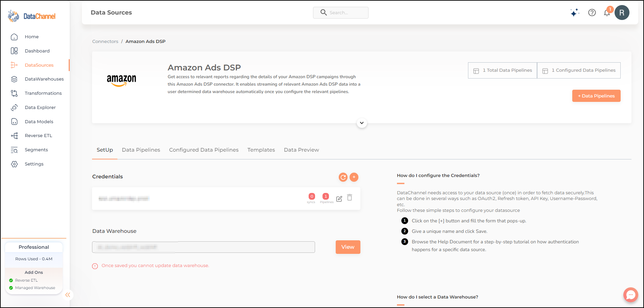Expand the Amazon Ads DSP description card
This screenshot has height=308, width=644.
pos(362,123)
